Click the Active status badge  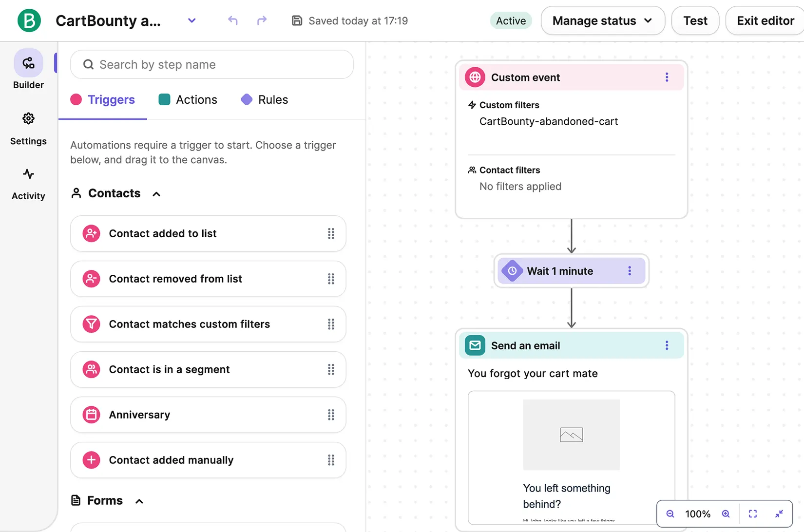[x=511, y=20]
